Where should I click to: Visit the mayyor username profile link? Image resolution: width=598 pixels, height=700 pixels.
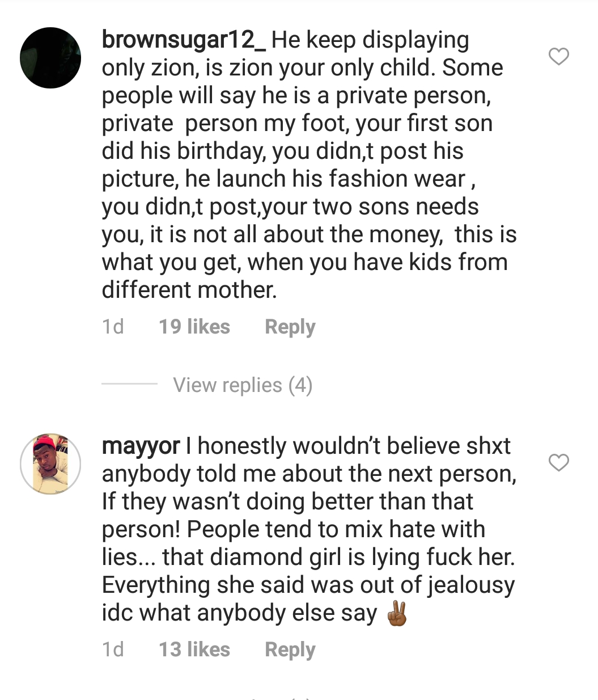[x=141, y=446]
